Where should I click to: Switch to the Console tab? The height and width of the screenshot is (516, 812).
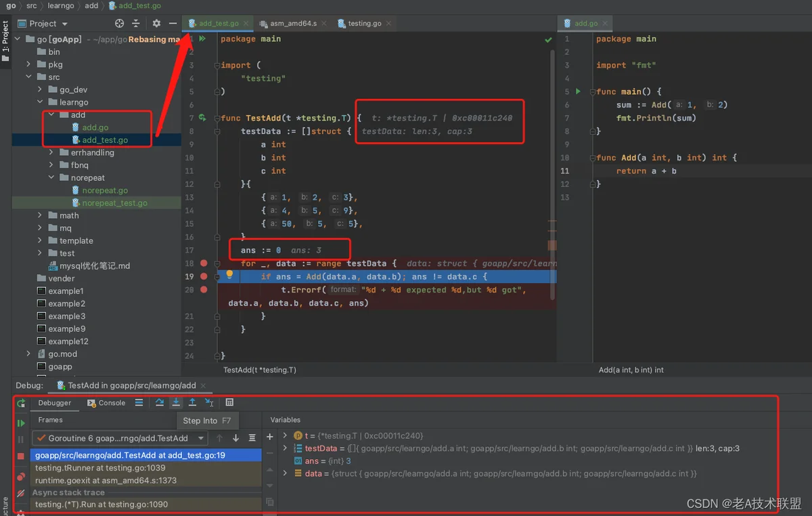pos(107,402)
